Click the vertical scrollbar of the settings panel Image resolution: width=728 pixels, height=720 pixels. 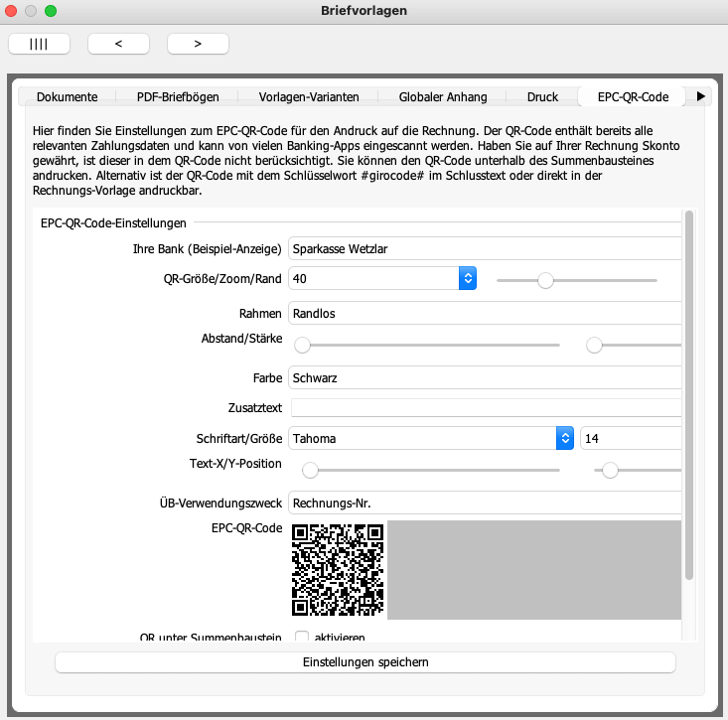tap(689, 394)
